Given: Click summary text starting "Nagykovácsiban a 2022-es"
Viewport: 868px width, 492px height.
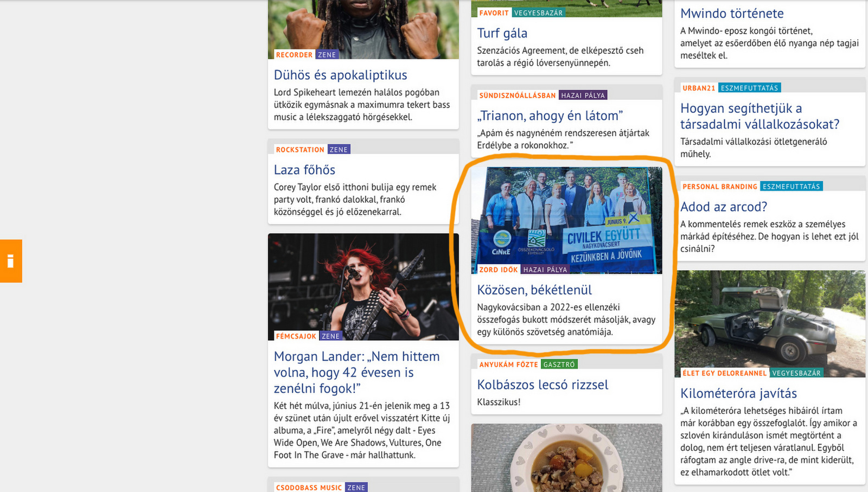Looking at the screenshot, I should pyautogui.click(x=566, y=320).
